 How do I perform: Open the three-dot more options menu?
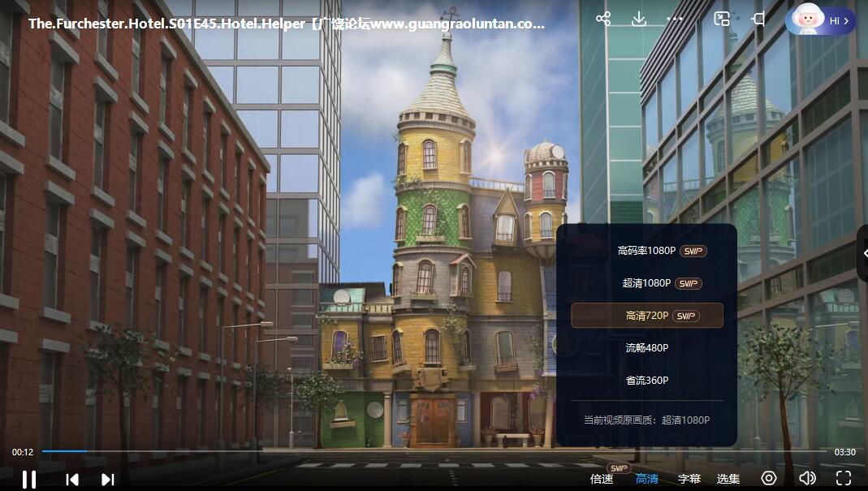[675, 19]
